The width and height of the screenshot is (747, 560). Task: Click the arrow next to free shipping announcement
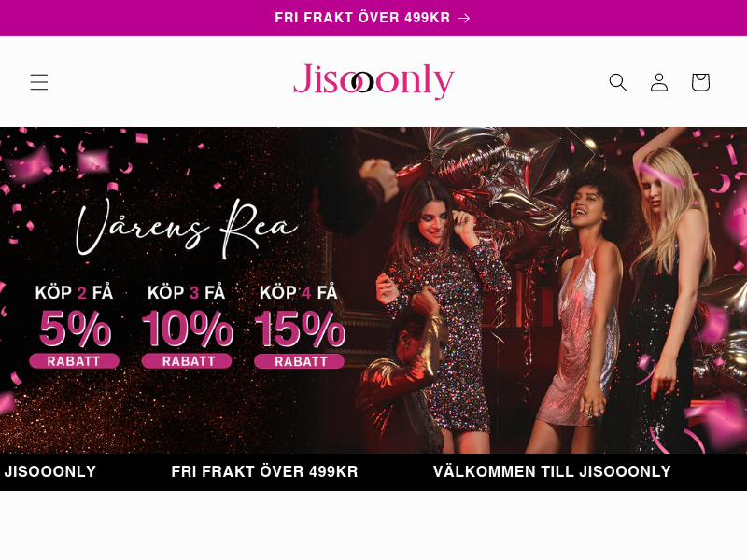click(464, 18)
